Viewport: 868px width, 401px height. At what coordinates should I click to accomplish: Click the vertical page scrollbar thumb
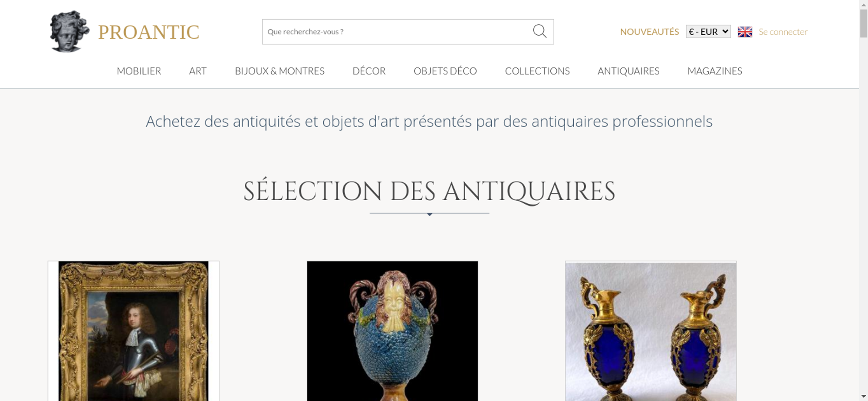[864, 23]
